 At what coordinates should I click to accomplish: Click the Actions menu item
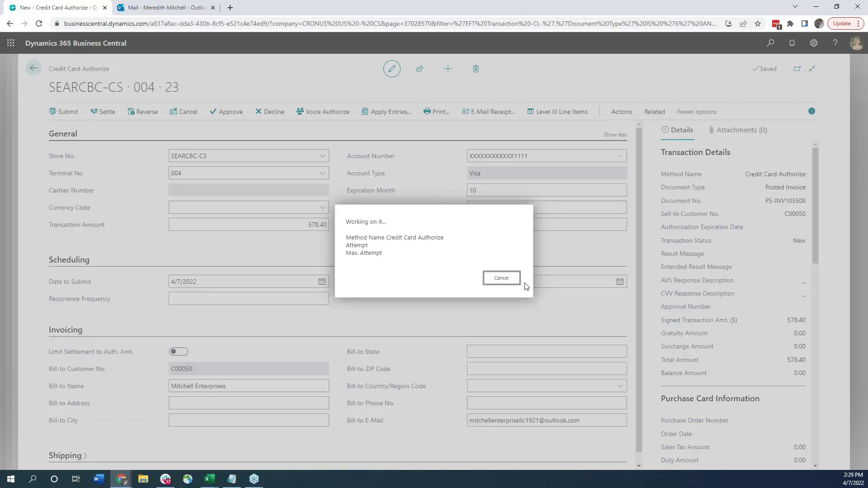[x=622, y=112]
